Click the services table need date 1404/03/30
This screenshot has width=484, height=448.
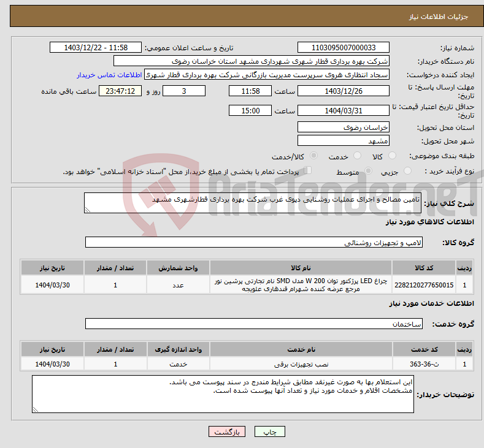coord(53,364)
